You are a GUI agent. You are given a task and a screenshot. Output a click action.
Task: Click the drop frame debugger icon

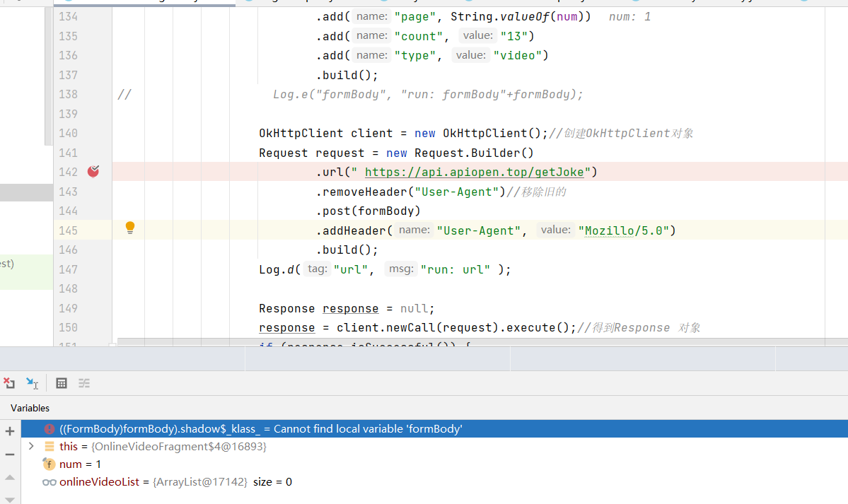click(9, 383)
